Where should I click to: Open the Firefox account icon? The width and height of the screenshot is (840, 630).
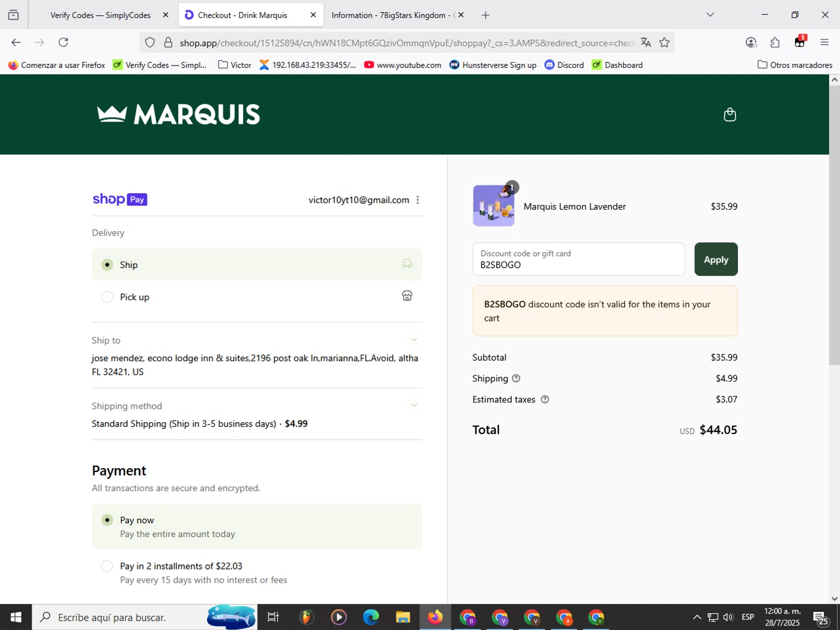pyautogui.click(x=751, y=43)
